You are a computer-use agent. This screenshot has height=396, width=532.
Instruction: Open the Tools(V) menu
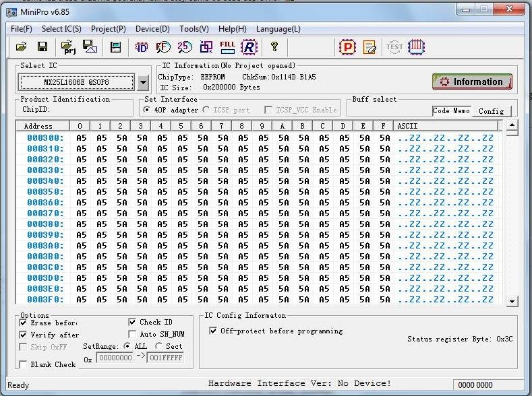coord(194,29)
